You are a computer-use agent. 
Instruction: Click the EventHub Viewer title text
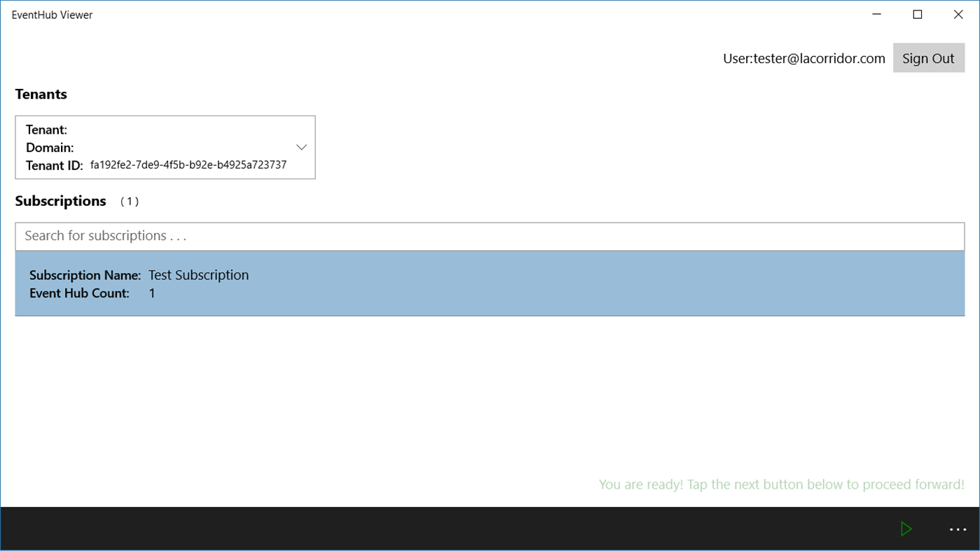[x=52, y=14]
